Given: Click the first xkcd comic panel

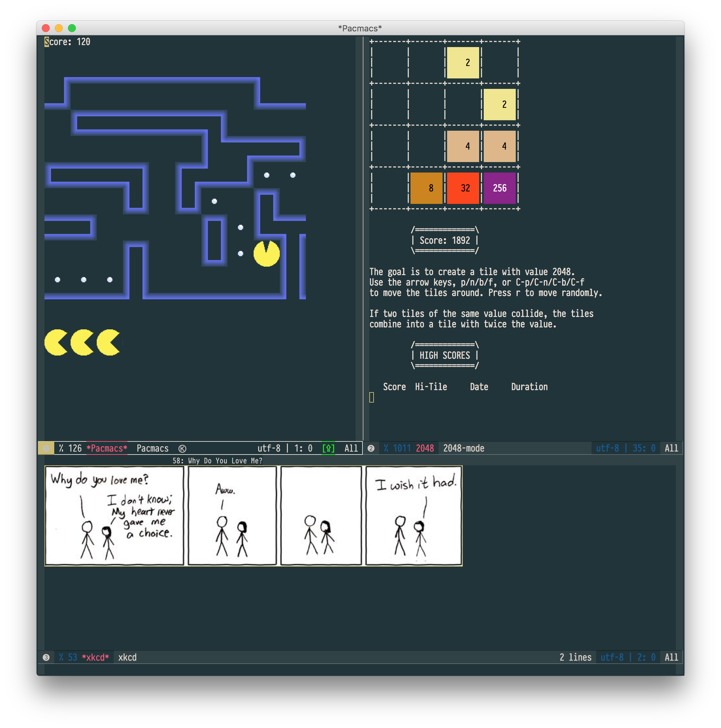Looking at the screenshot, I should (114, 516).
